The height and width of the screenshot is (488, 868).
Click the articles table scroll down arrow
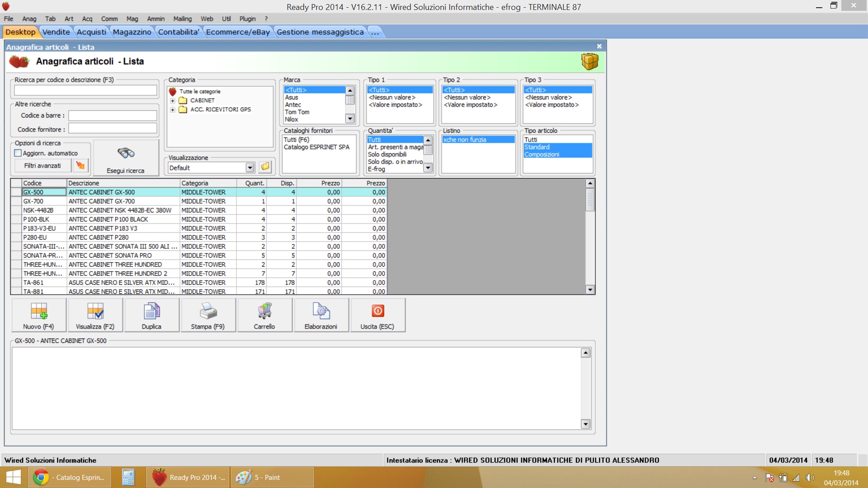[590, 290]
